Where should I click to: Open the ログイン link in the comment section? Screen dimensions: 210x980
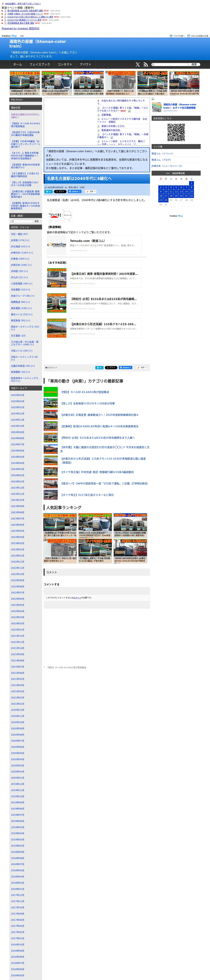(x=77, y=598)
